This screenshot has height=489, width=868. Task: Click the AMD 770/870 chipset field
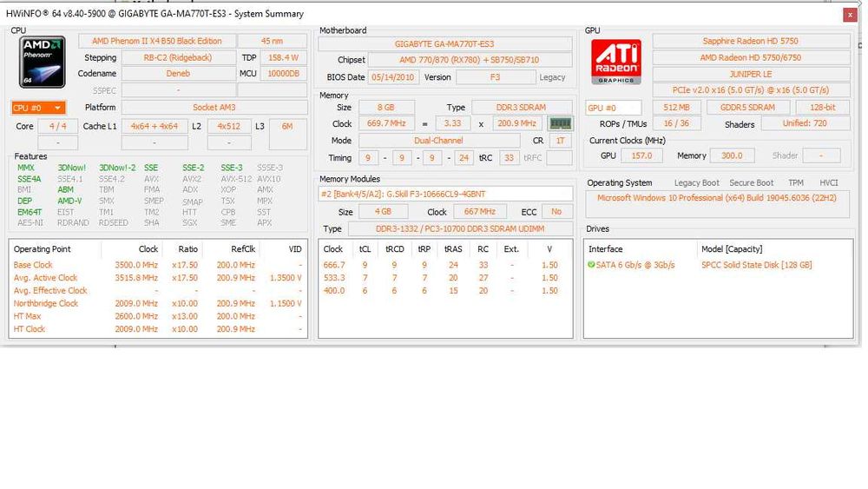(470, 60)
